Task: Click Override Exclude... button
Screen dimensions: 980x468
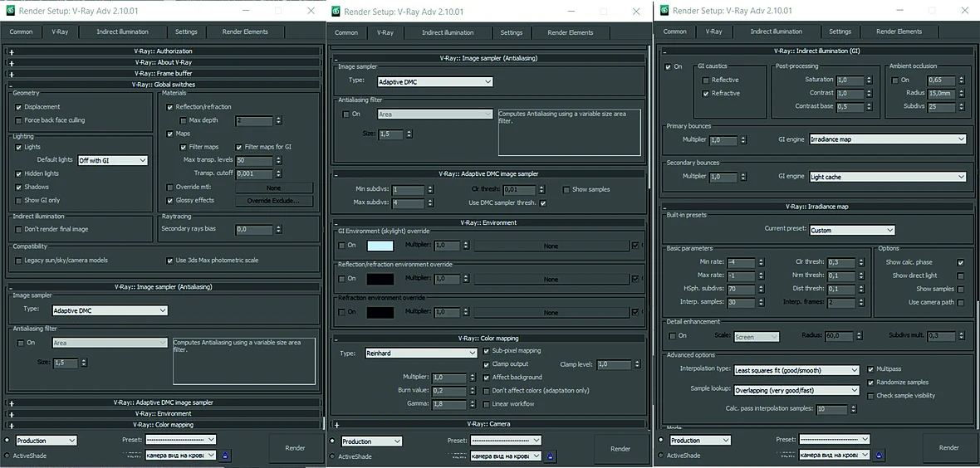Action: click(274, 201)
